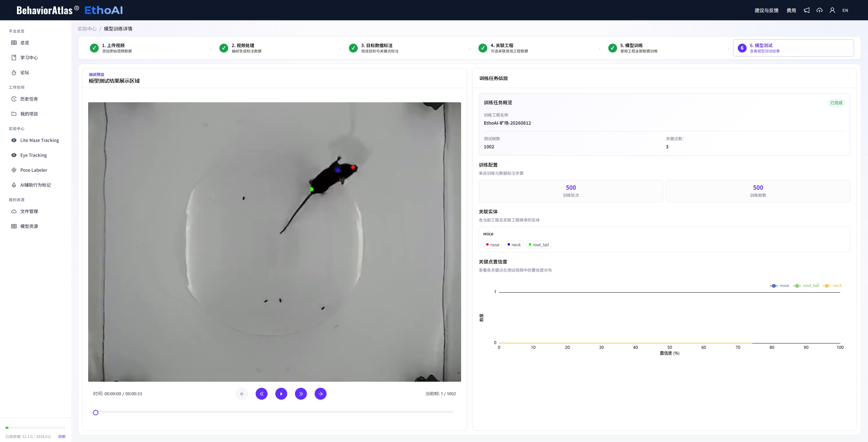Open 费用 in top bar
Viewport: 868px width, 442px height.
pyautogui.click(x=791, y=10)
